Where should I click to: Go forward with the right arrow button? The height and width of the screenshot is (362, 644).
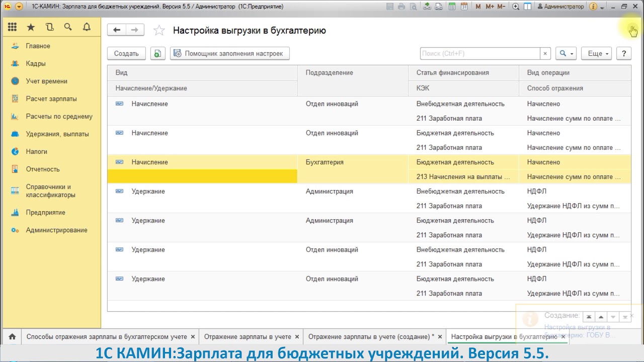click(x=135, y=30)
